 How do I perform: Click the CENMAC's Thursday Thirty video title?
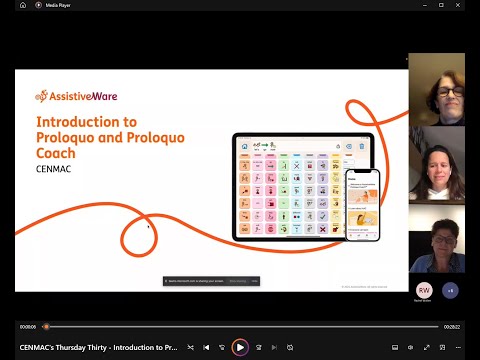pos(98,347)
